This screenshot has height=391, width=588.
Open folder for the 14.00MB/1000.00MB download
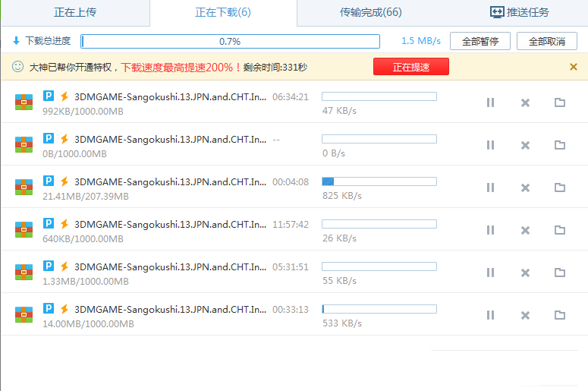tap(559, 314)
